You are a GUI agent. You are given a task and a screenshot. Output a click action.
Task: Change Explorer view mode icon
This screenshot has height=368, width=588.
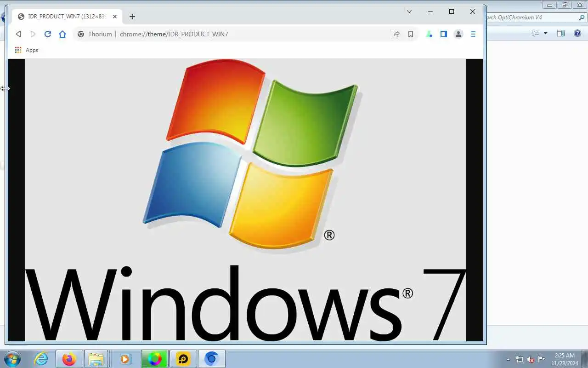coord(535,33)
